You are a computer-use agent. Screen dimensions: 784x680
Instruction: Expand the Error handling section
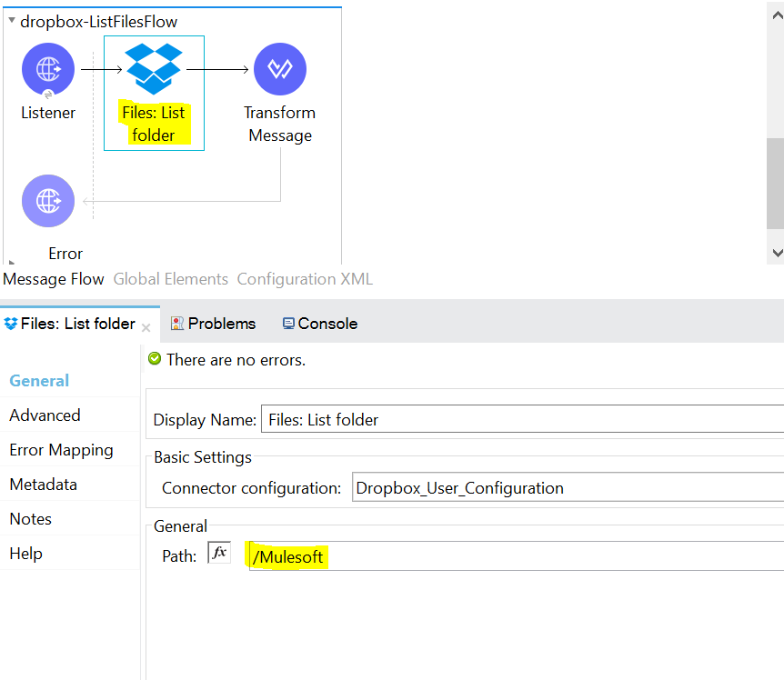12,262
